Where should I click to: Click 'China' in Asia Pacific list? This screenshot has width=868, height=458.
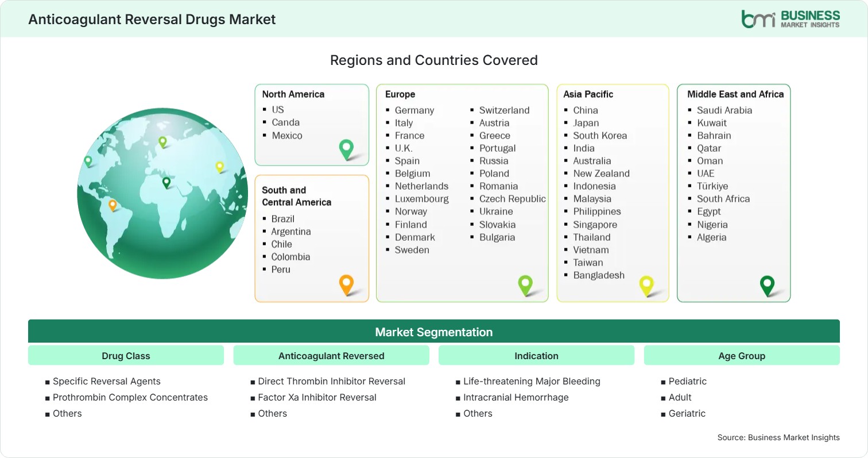tap(586, 110)
